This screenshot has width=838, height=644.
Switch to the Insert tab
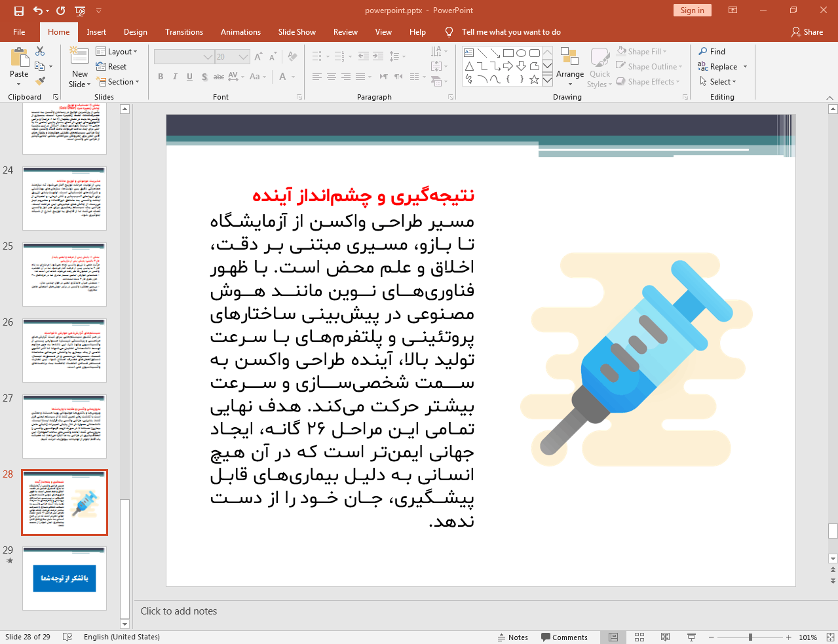click(96, 32)
